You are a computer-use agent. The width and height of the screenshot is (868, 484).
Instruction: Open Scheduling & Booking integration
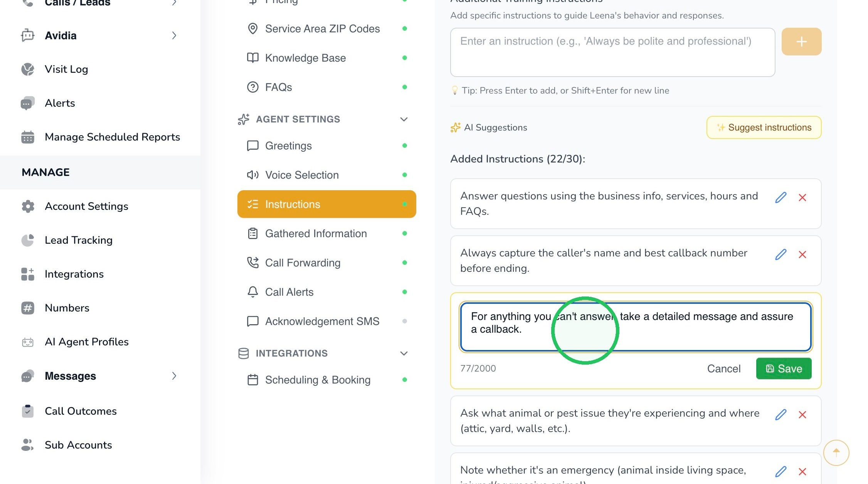(x=327, y=380)
